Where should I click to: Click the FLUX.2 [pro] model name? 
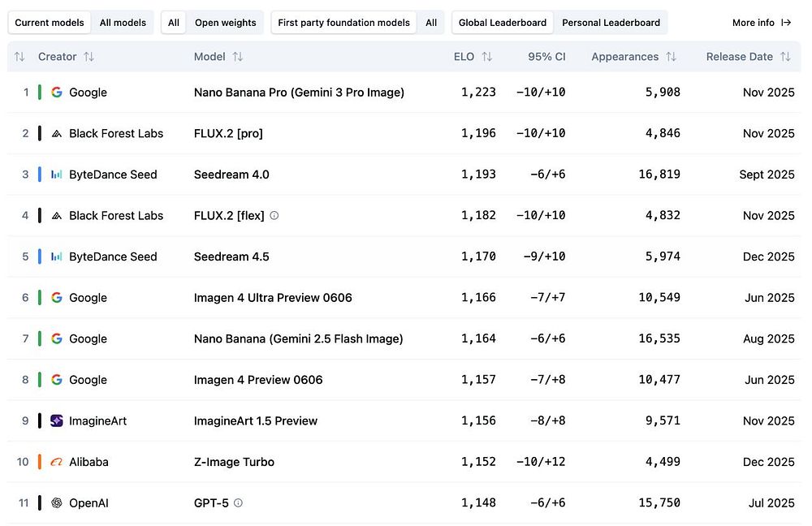coord(228,134)
